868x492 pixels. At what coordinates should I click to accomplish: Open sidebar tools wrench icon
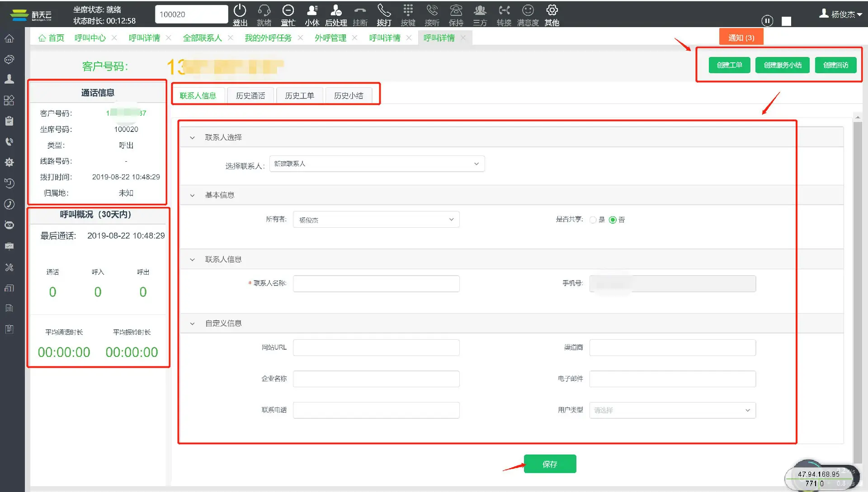coord(9,267)
